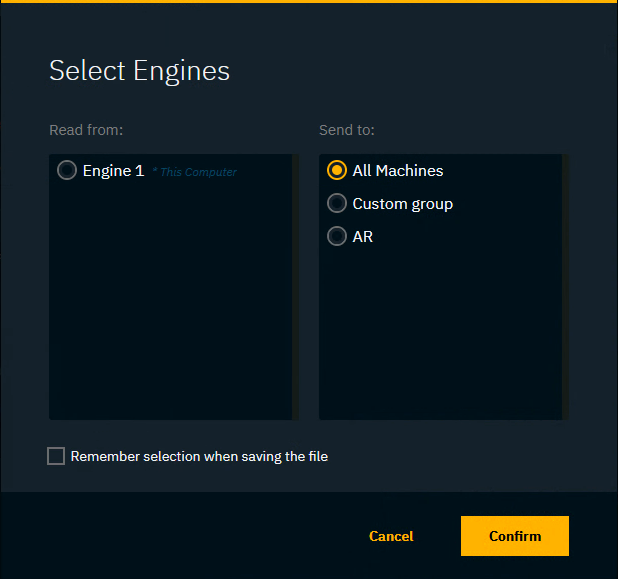618x579 pixels.
Task: Click the Send to list scrollbar
Action: 565,287
